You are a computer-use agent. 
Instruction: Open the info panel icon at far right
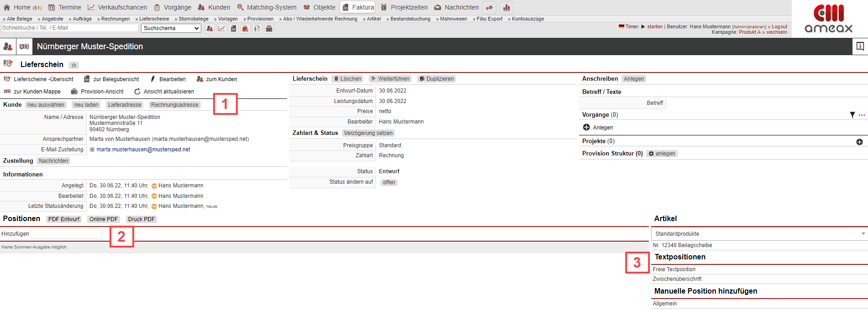860,46
